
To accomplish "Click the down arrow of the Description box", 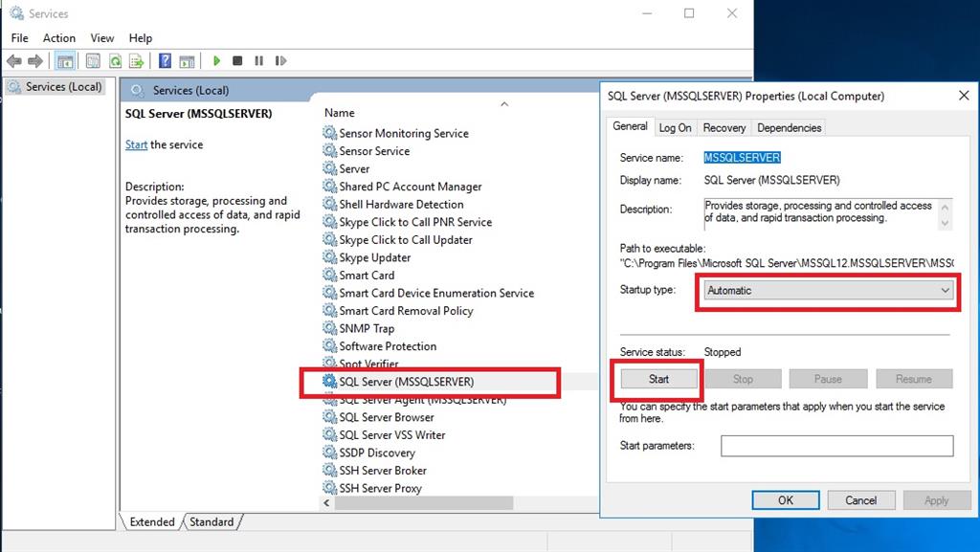I will 945,223.
